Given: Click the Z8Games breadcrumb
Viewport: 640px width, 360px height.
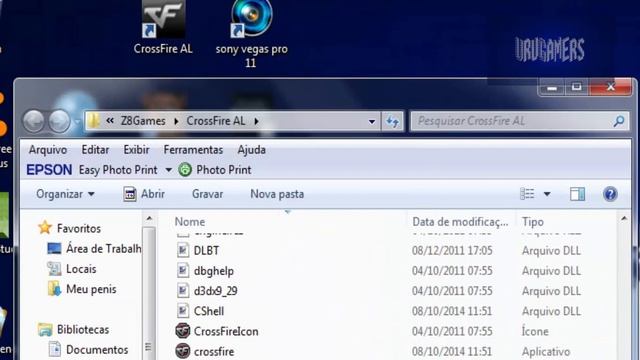Looking at the screenshot, I should pyautogui.click(x=143, y=121).
